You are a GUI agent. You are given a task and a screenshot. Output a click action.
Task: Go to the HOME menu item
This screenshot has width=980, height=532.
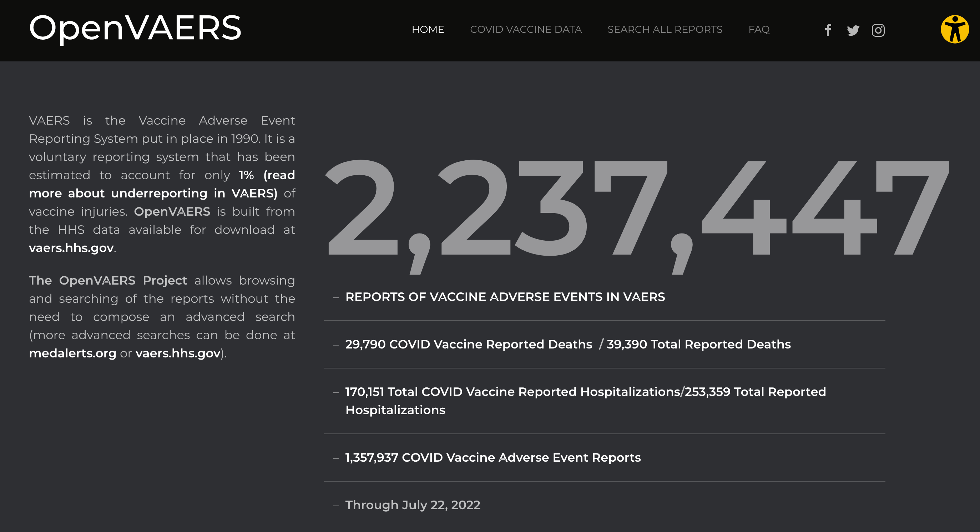(428, 29)
